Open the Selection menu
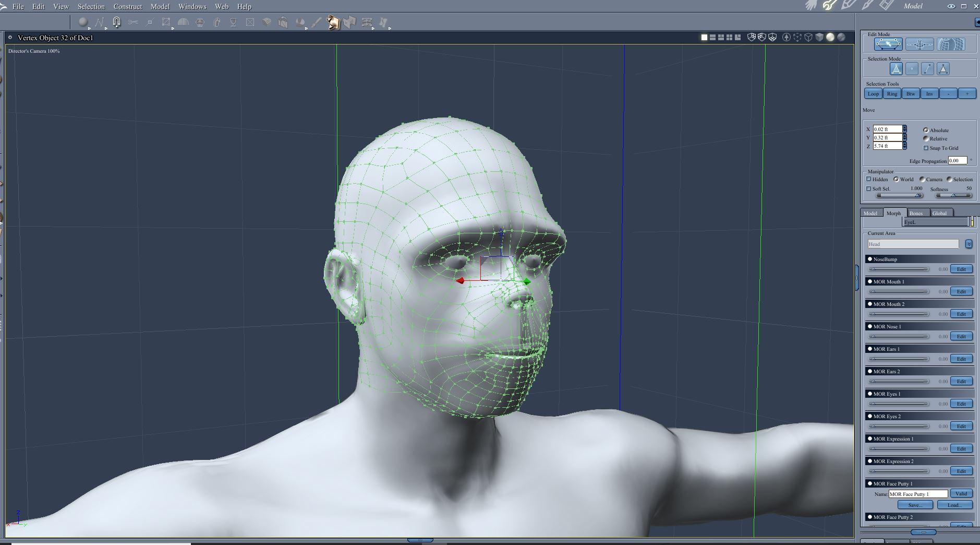Screen dimensions: 980x545 [x=91, y=6]
